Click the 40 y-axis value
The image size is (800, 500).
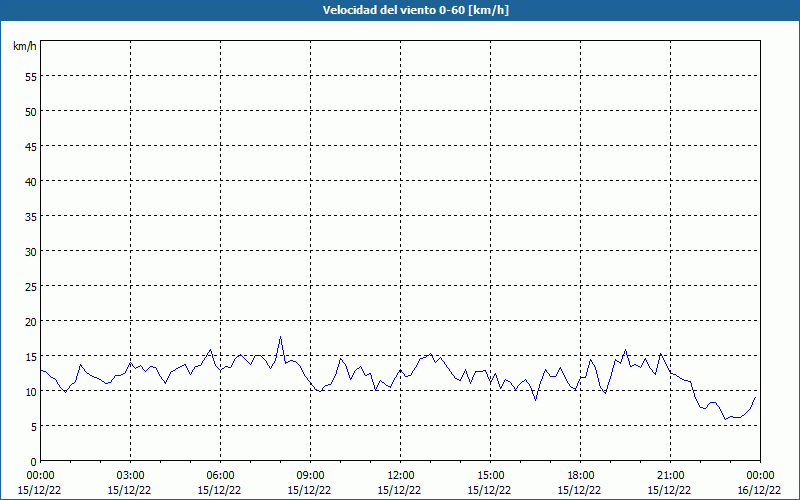[x=31, y=181]
